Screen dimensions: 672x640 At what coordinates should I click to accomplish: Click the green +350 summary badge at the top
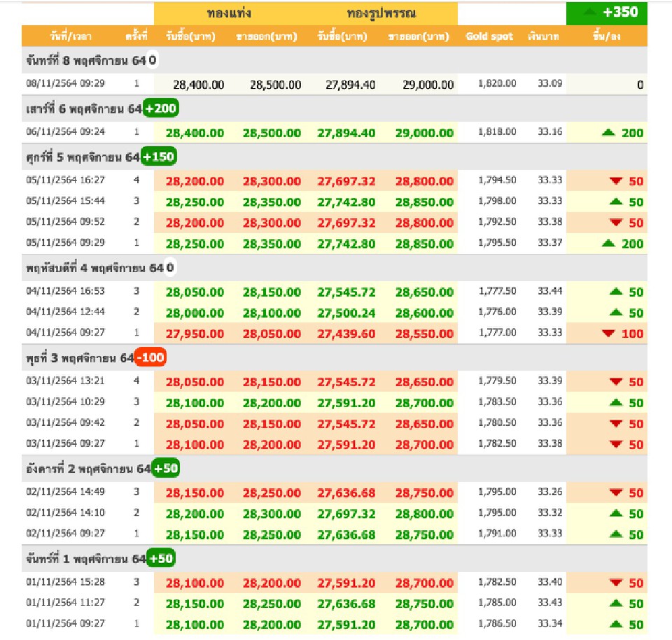click(x=606, y=13)
